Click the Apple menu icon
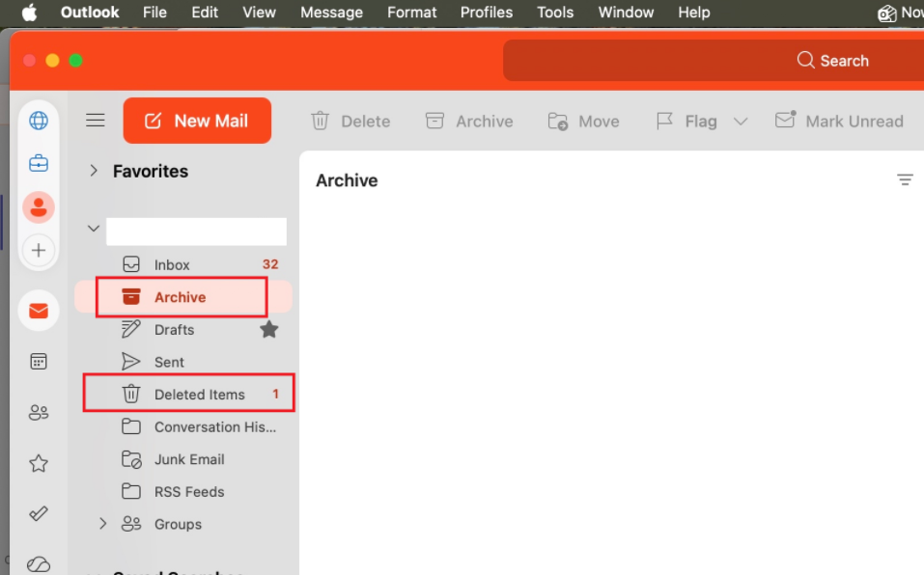Image resolution: width=924 pixels, height=575 pixels. pos(30,13)
